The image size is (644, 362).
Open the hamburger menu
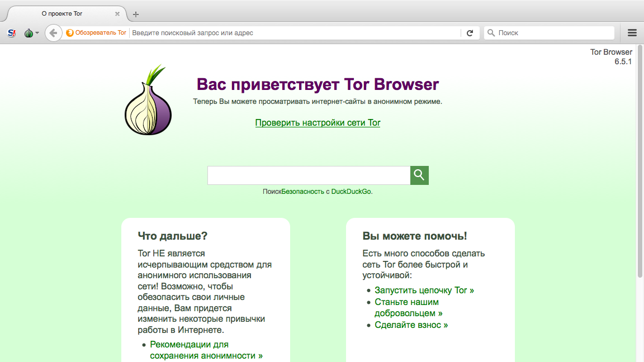click(x=632, y=33)
